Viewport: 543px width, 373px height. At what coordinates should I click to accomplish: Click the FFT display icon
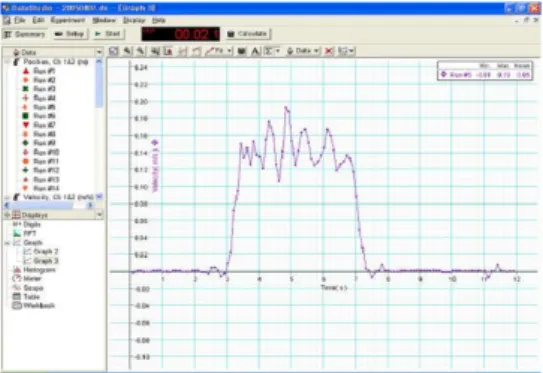click(x=17, y=234)
